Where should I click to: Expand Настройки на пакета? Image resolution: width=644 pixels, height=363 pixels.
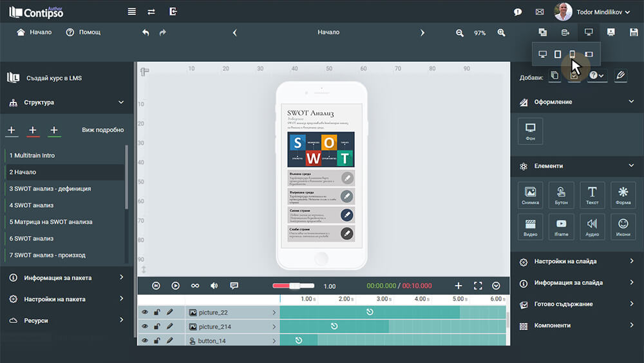tap(67, 299)
